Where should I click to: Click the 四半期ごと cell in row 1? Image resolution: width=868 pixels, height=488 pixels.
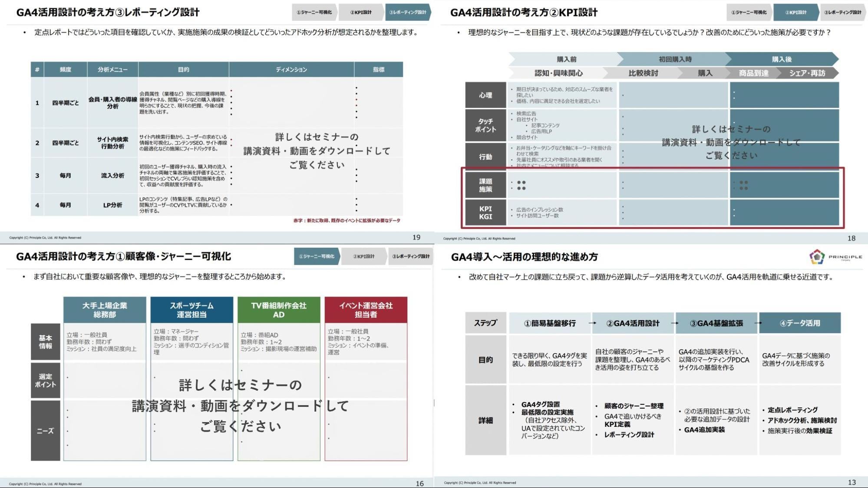[66, 103]
